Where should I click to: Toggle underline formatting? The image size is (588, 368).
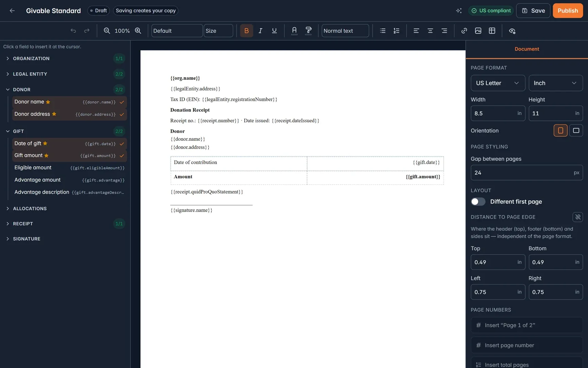coord(274,31)
